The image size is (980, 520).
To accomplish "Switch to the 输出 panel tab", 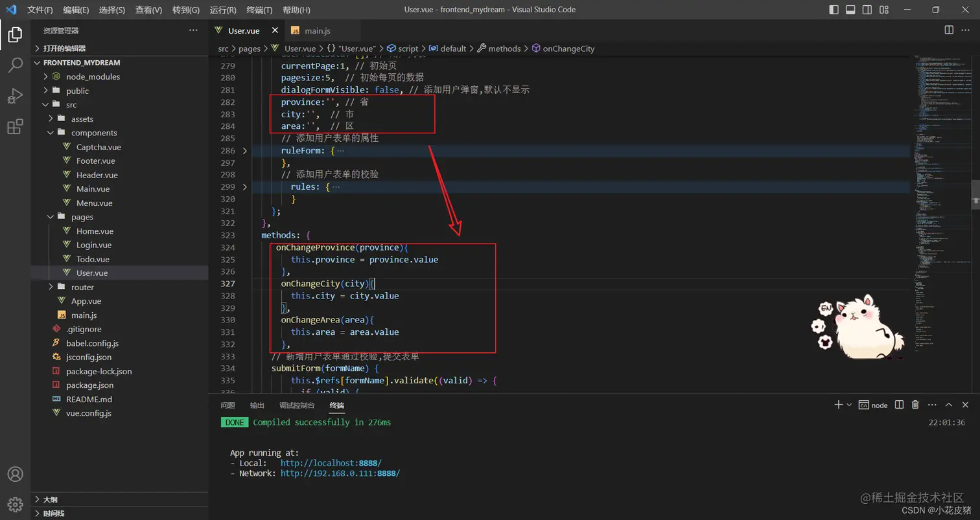I will point(257,405).
